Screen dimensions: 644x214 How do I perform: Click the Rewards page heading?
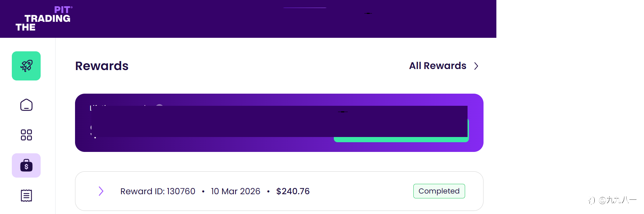tap(102, 66)
